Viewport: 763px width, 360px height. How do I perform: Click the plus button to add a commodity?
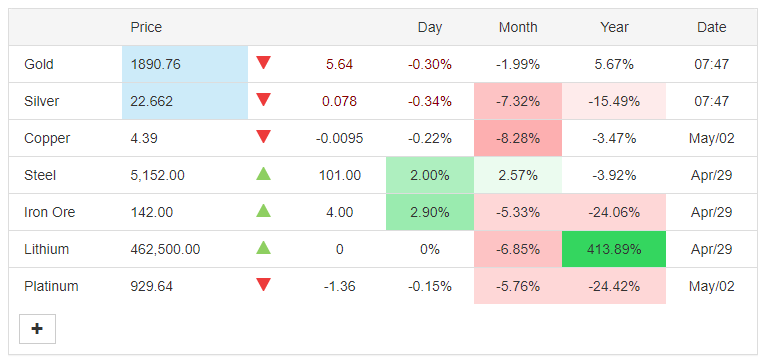(x=37, y=329)
